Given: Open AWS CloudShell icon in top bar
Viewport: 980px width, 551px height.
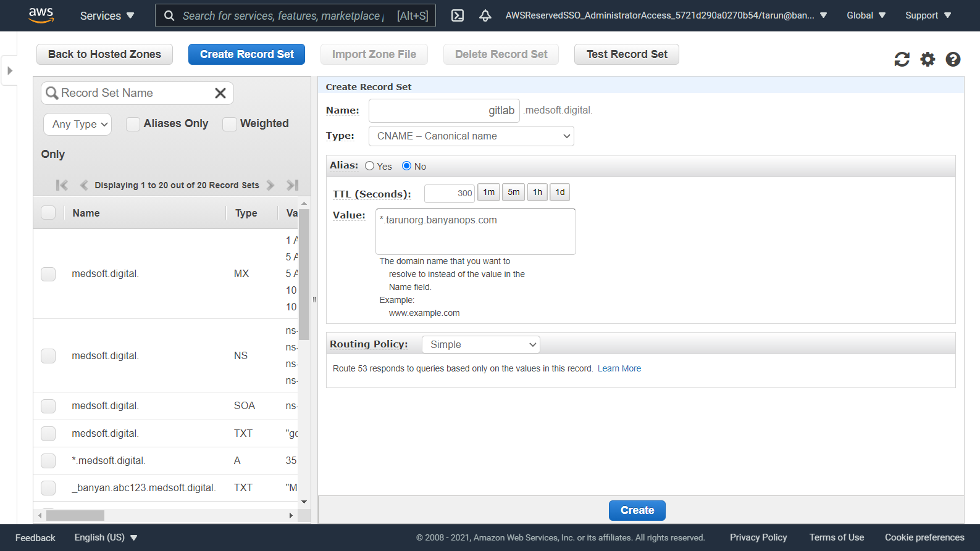Looking at the screenshot, I should pos(457,15).
